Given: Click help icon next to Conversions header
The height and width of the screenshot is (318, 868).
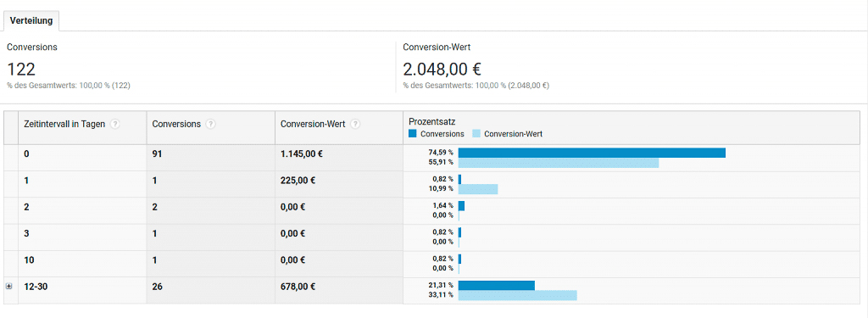Looking at the screenshot, I should click(210, 124).
